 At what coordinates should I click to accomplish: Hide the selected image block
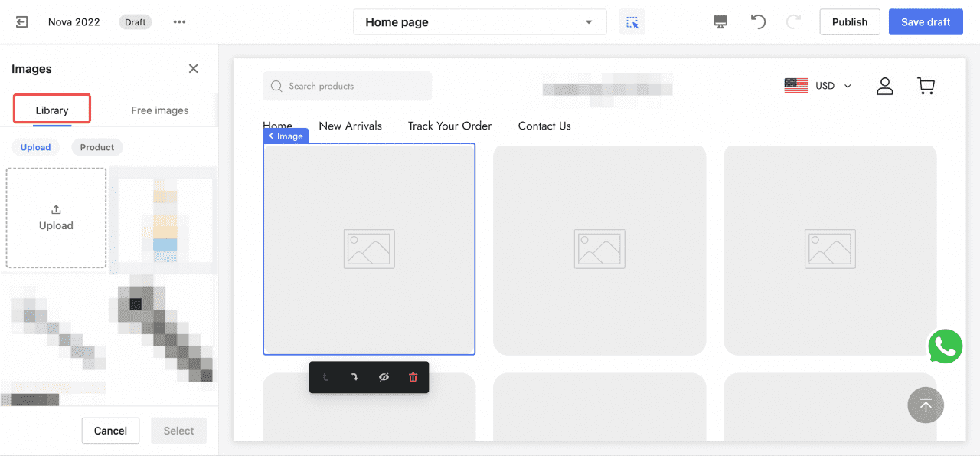click(x=384, y=378)
